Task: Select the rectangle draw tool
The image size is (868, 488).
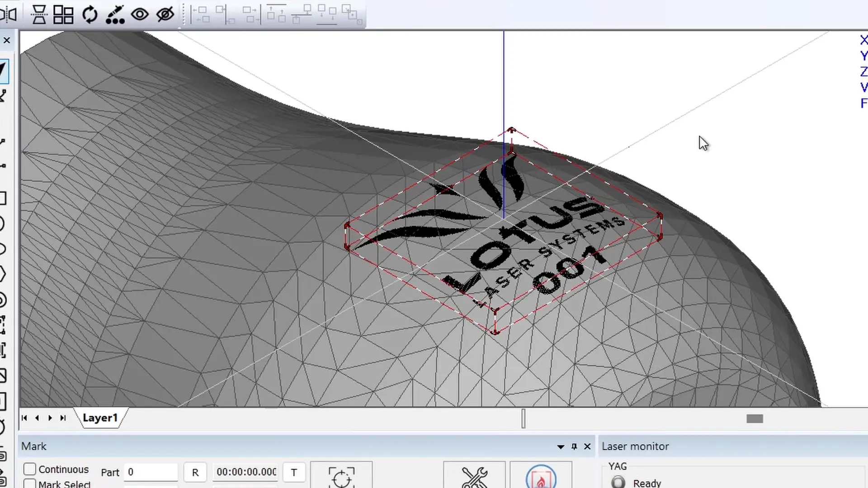Action: (3, 198)
